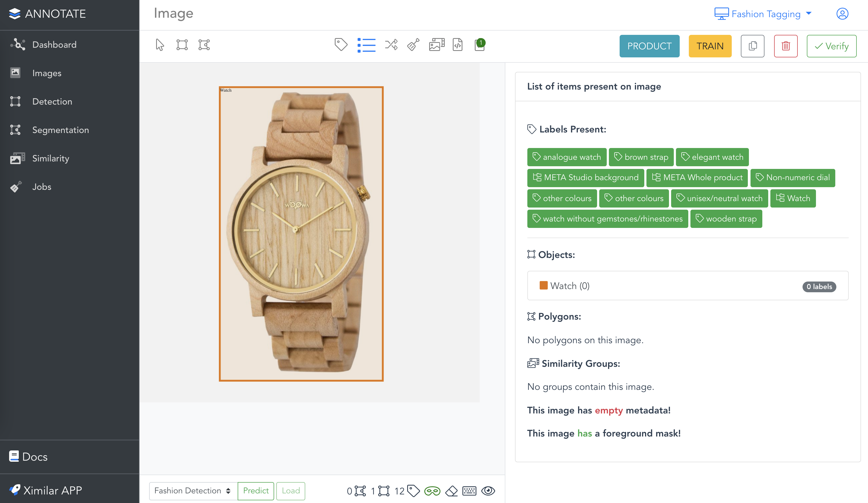Click the orange Watch object color swatch
Viewport: 868px width, 503px height.
point(543,285)
